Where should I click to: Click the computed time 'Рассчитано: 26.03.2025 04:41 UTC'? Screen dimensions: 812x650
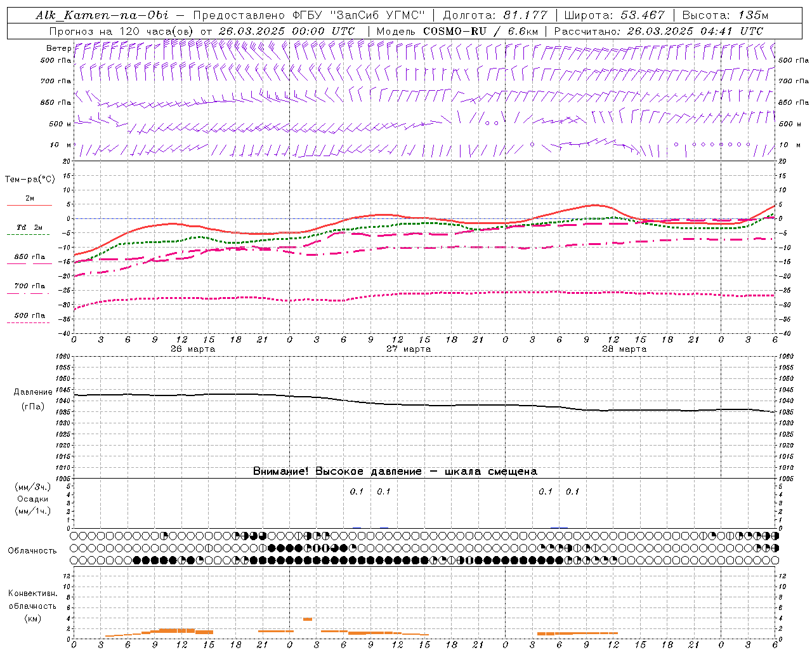[x=658, y=31]
